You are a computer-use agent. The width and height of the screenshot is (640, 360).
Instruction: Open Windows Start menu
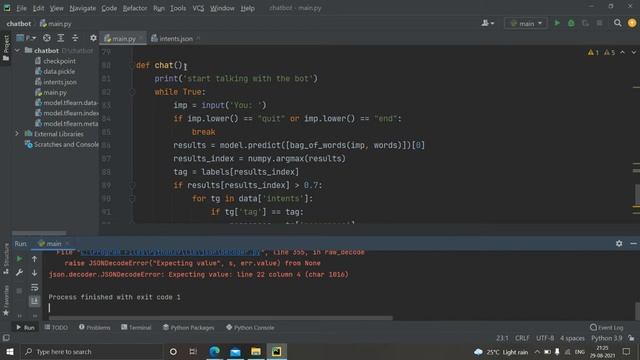coord(9,351)
